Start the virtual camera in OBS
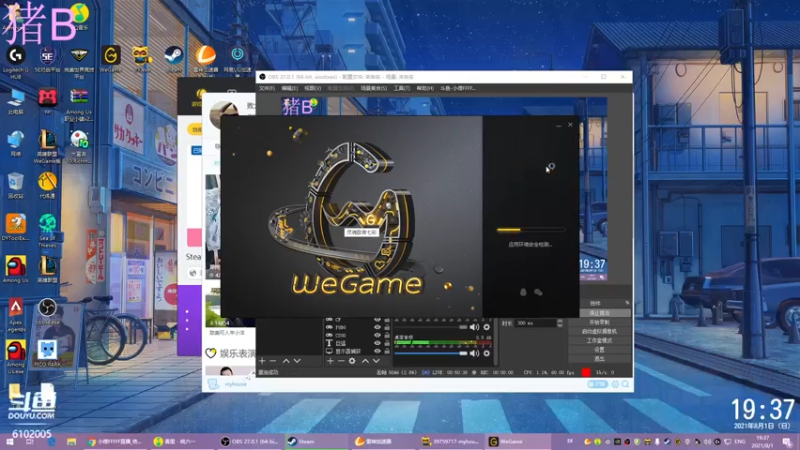 599,331
